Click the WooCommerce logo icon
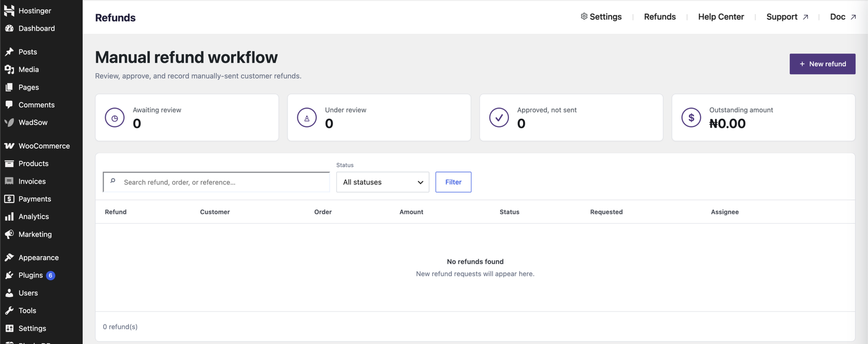The width and height of the screenshot is (868, 344). [x=9, y=146]
